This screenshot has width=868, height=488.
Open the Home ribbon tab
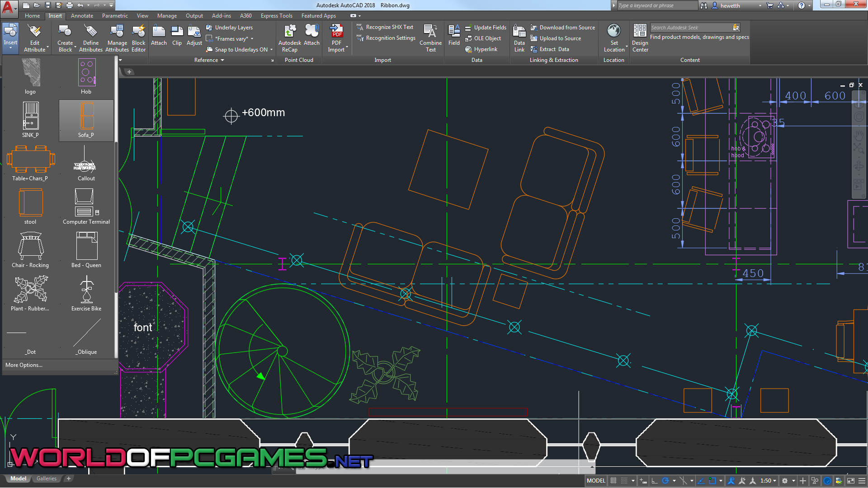coord(32,16)
